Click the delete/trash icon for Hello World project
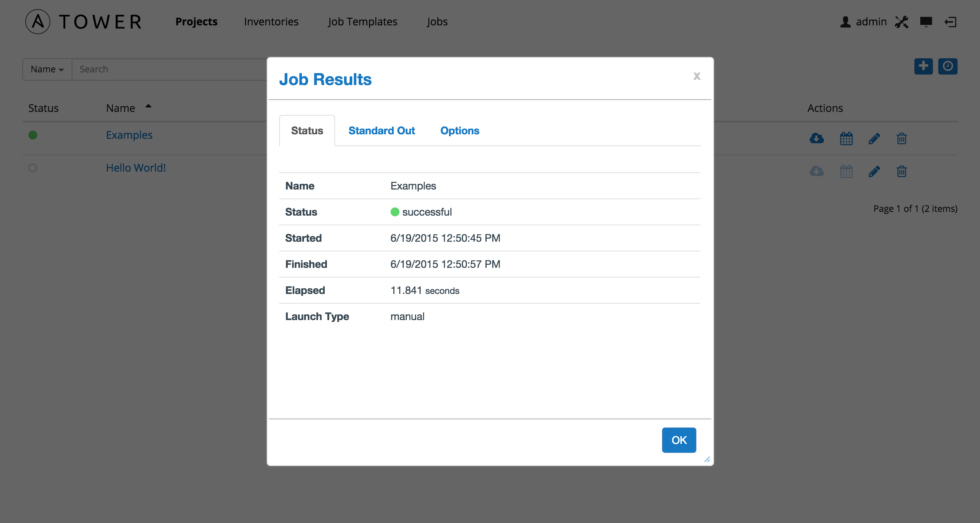This screenshot has height=523, width=980. [x=902, y=170]
